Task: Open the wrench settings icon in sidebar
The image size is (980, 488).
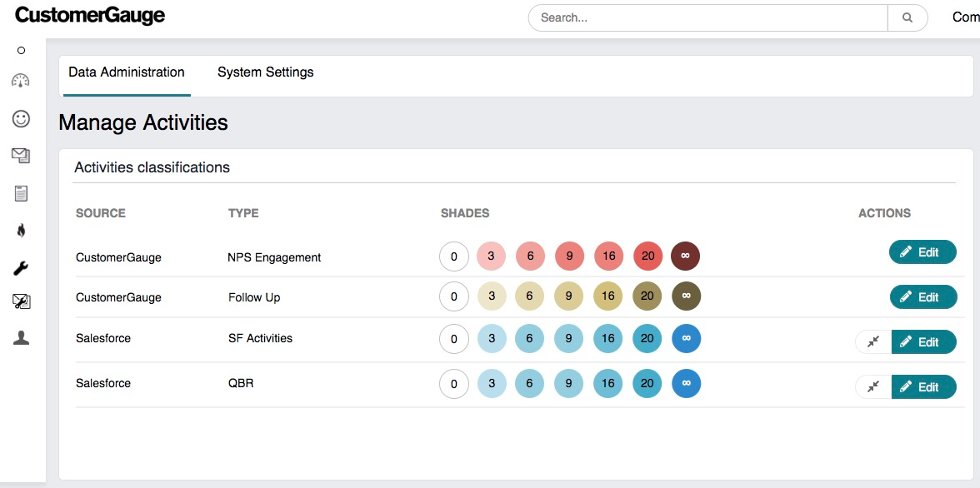Action: point(21,268)
